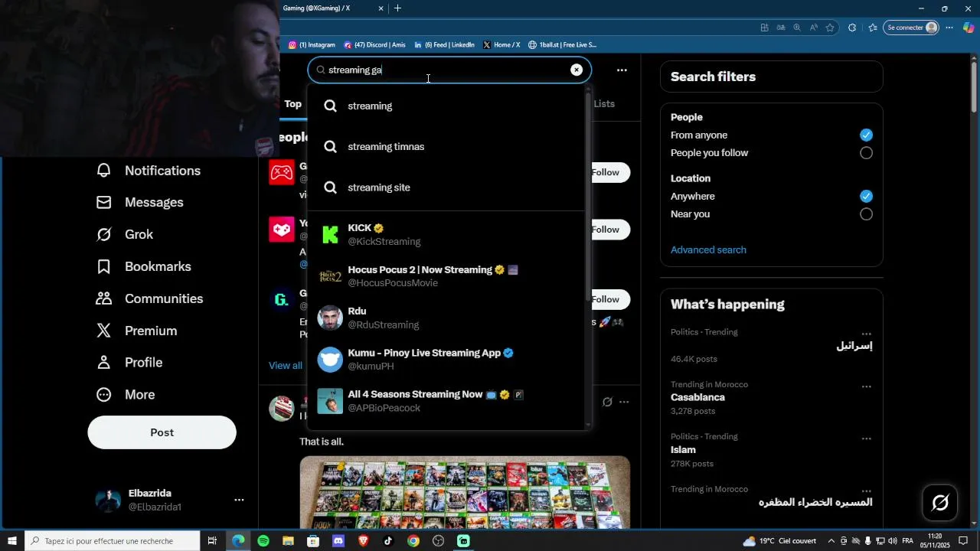Open TikTok from the taskbar

pyautogui.click(x=388, y=541)
